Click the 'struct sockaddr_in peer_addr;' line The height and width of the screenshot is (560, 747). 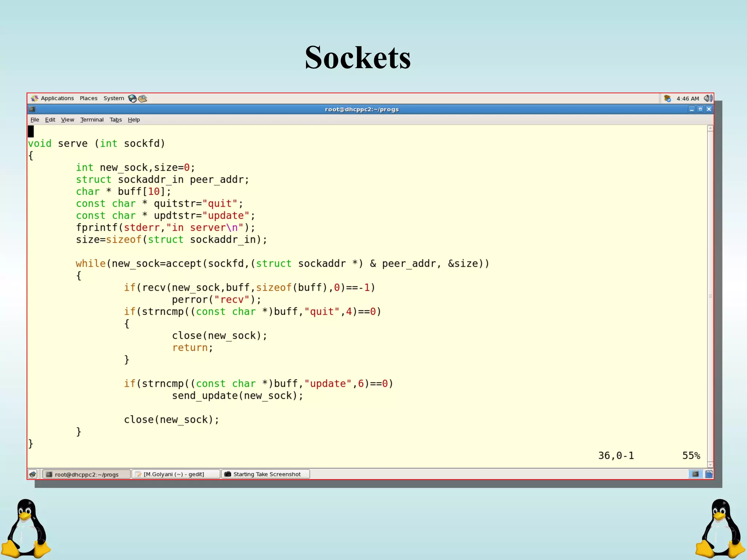tap(162, 180)
